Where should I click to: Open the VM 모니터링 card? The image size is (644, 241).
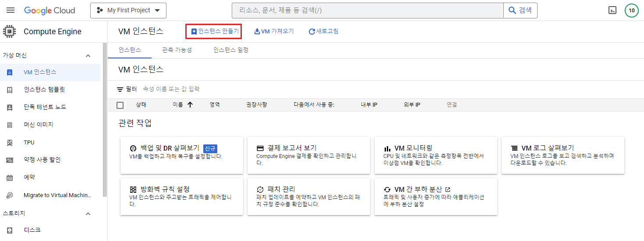pyautogui.click(x=436, y=155)
